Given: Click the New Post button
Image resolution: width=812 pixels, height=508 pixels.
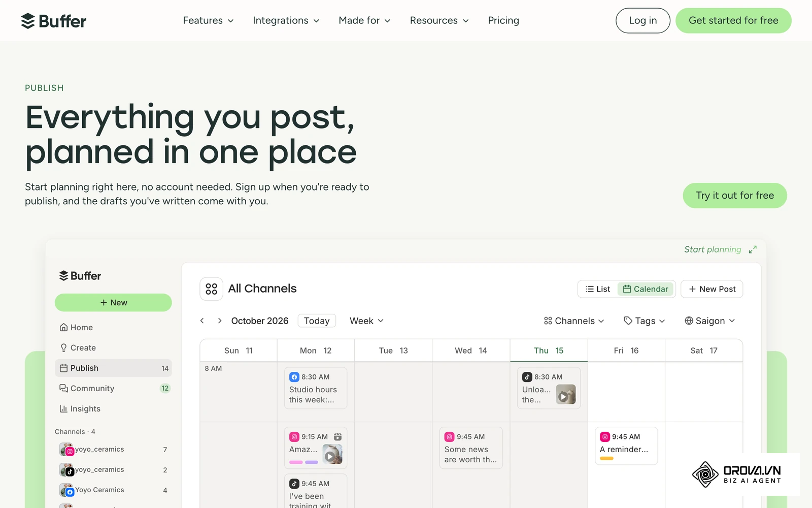Looking at the screenshot, I should 712,289.
